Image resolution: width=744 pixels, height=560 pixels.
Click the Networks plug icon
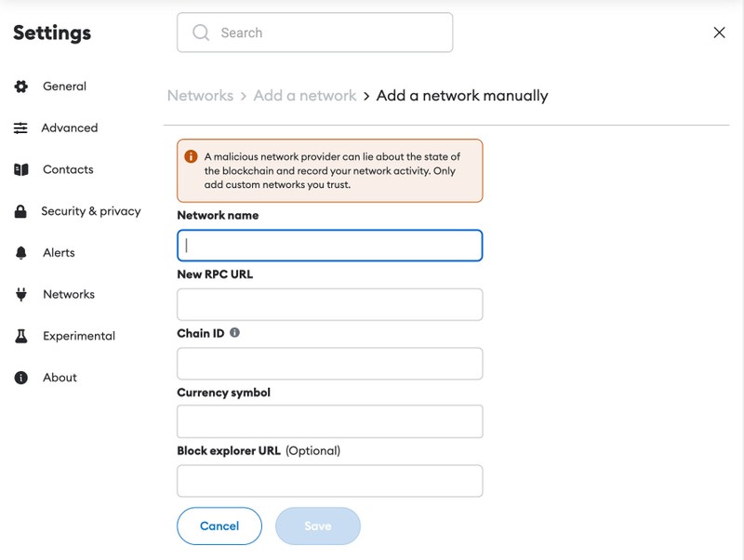pos(20,295)
